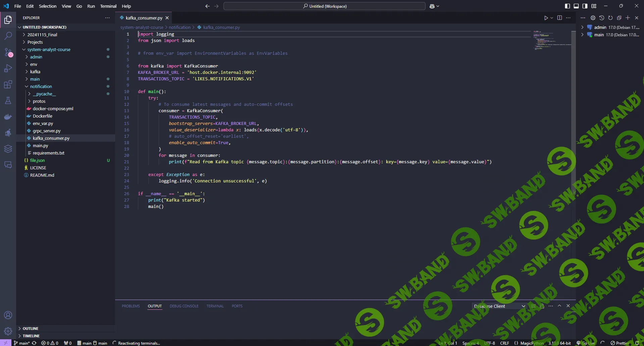Select the 3.13.0 64-bit Python interpreter
The height and width of the screenshot is (346, 644).
coord(559,343)
